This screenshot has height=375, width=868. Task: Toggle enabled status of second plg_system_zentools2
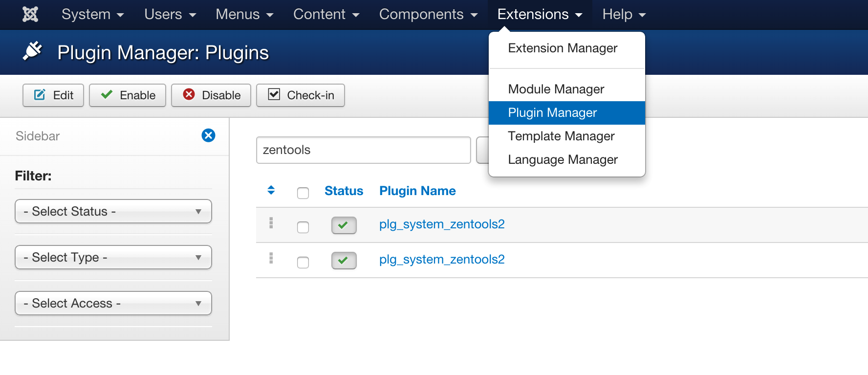tap(344, 261)
